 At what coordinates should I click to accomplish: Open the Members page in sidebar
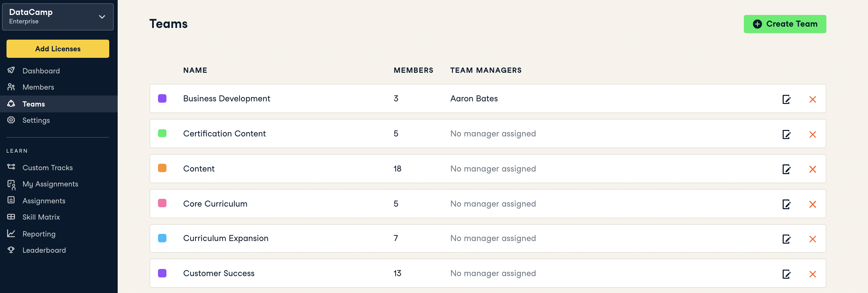point(38,87)
